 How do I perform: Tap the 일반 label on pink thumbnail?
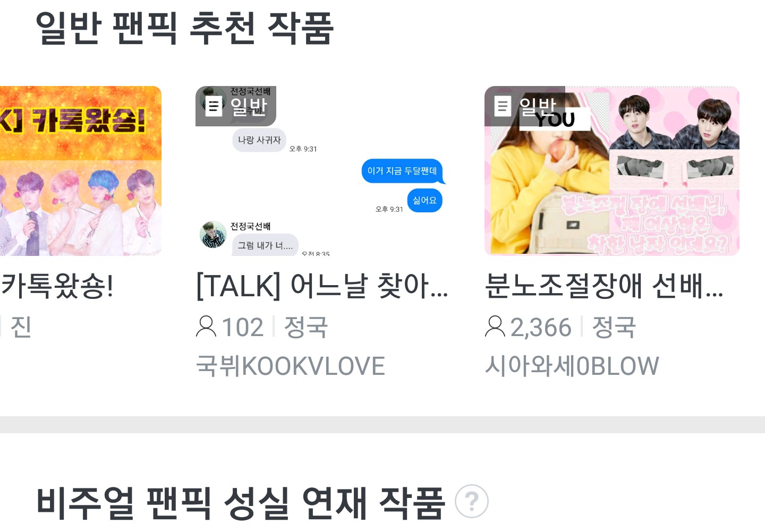click(537, 106)
